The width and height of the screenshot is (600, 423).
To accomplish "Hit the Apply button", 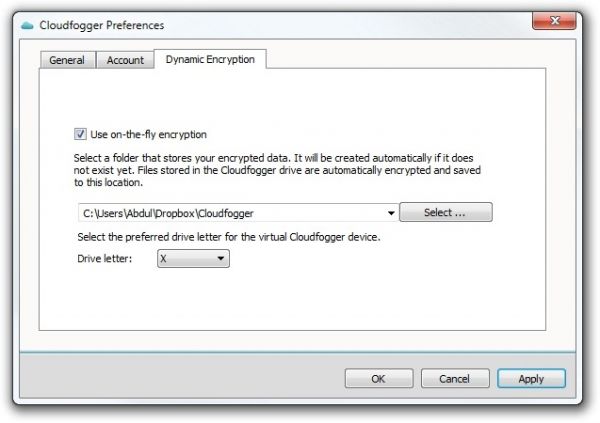I will coord(531,379).
